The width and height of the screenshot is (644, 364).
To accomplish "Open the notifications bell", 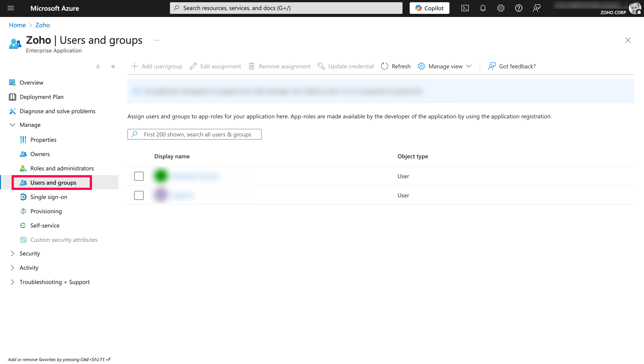I will (483, 8).
